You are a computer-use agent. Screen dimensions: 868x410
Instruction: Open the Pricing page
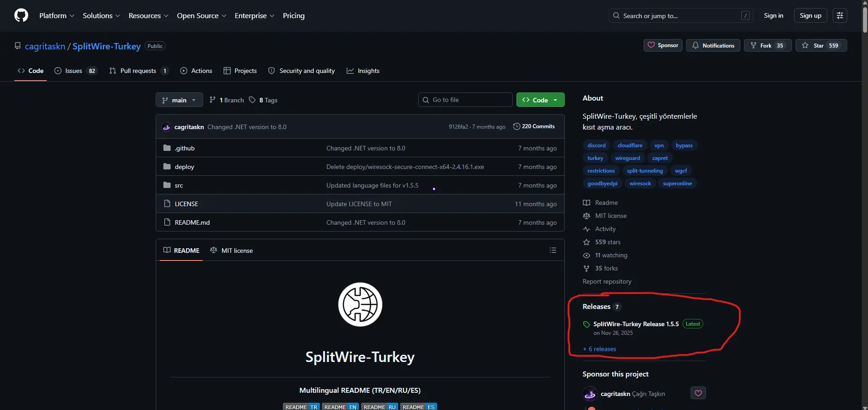(x=294, y=15)
